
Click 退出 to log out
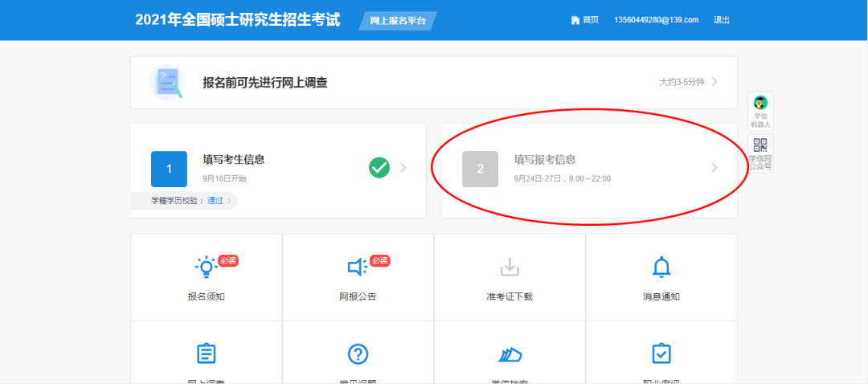722,20
